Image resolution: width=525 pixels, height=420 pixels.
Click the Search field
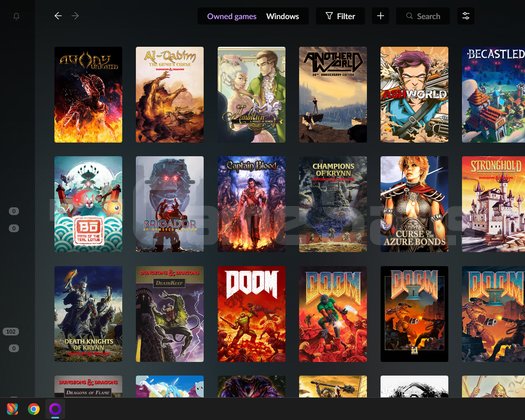(423, 16)
